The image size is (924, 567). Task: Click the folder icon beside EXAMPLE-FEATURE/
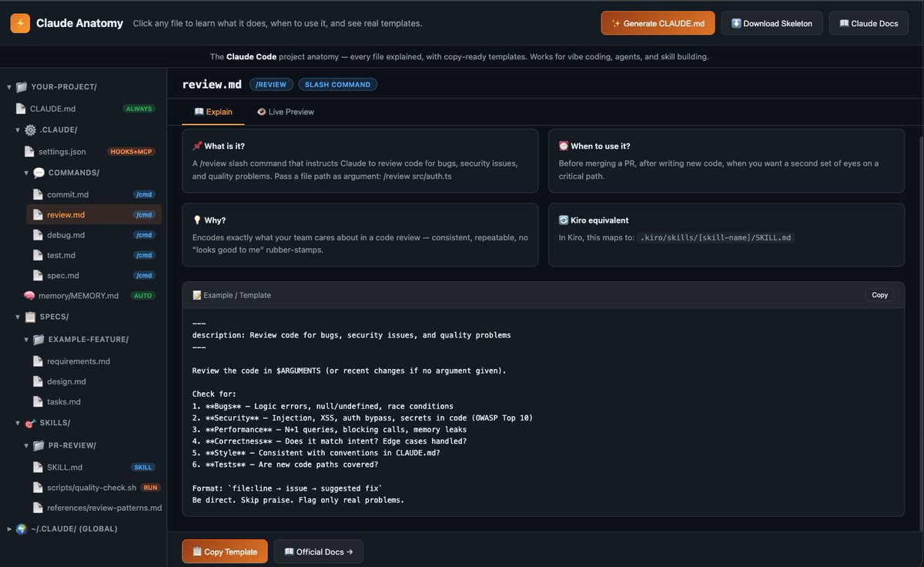tap(38, 340)
